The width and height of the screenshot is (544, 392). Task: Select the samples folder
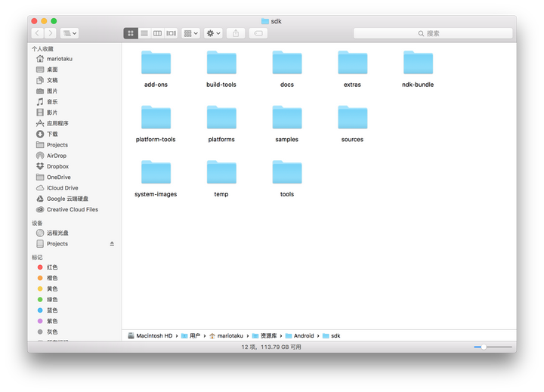pyautogui.click(x=287, y=118)
